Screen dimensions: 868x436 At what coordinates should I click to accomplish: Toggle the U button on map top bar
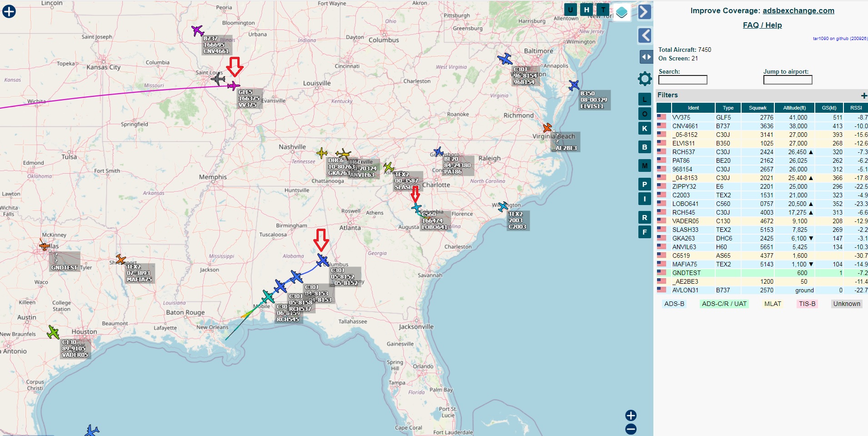click(570, 9)
